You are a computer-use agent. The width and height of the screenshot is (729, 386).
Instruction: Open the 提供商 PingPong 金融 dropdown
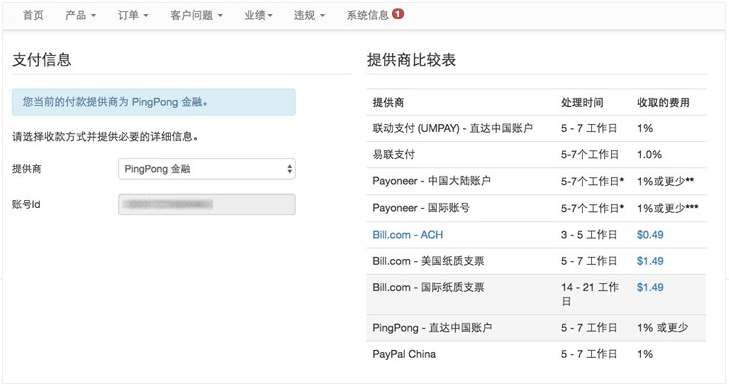[x=207, y=169]
